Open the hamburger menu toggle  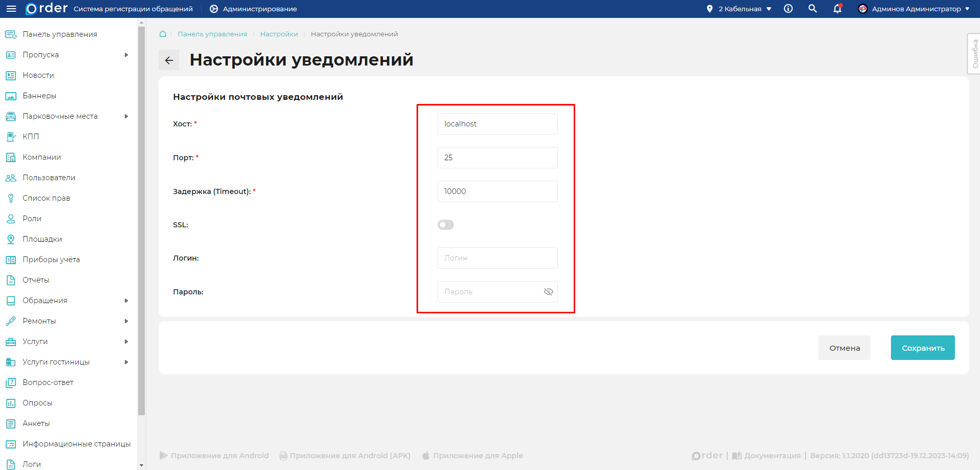pyautogui.click(x=11, y=9)
